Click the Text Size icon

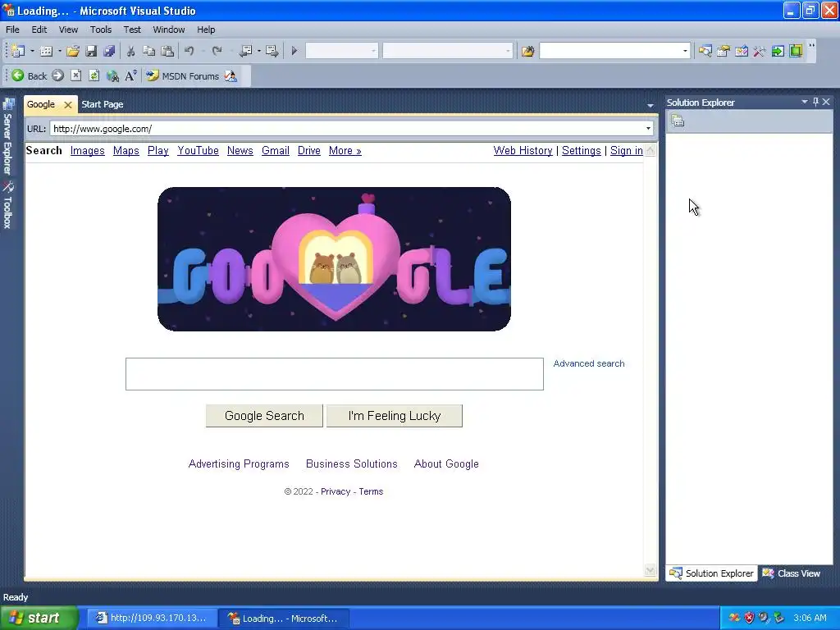(130, 75)
